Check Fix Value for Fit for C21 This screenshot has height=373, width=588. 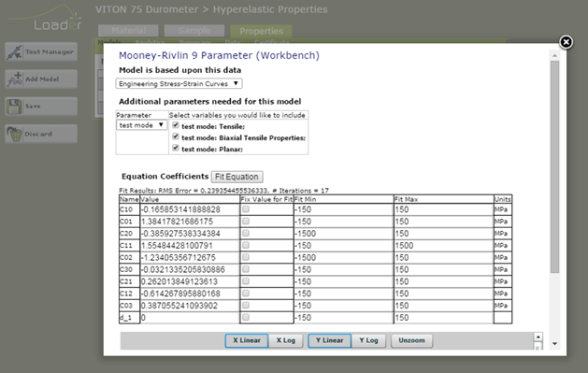tap(246, 281)
